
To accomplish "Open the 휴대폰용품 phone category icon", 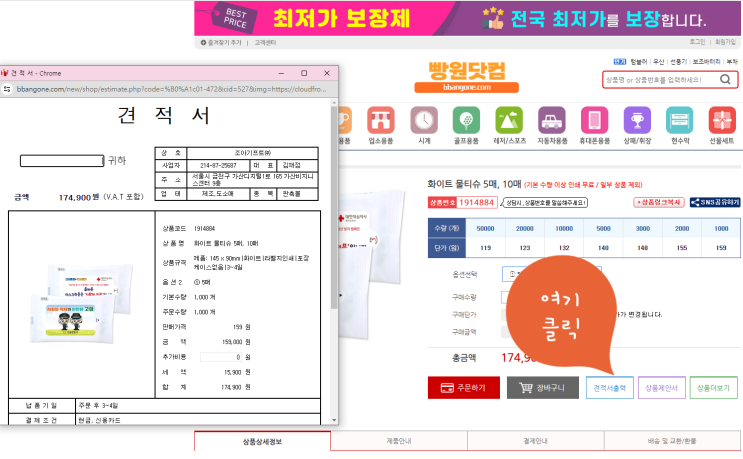I will click(594, 120).
